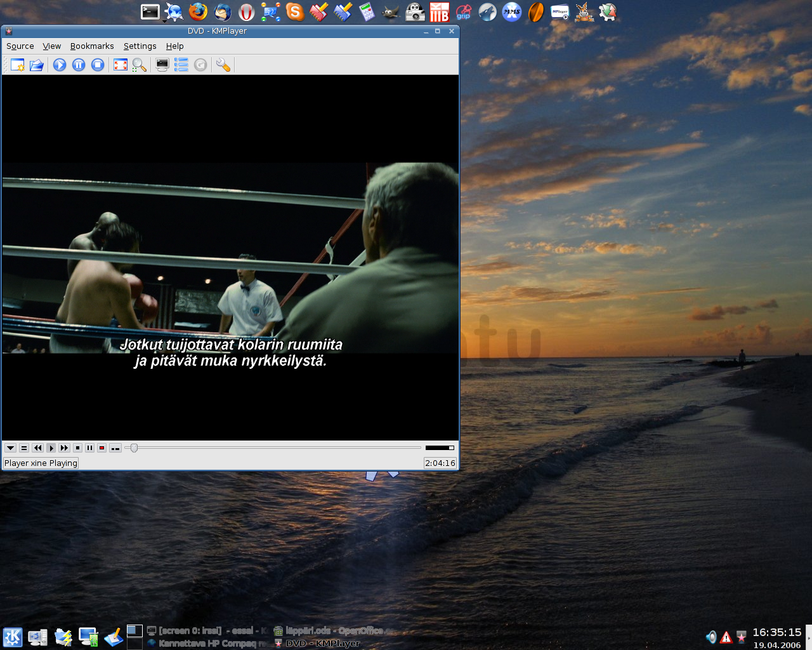Launch Opera from the top launcher

pyautogui.click(x=246, y=11)
